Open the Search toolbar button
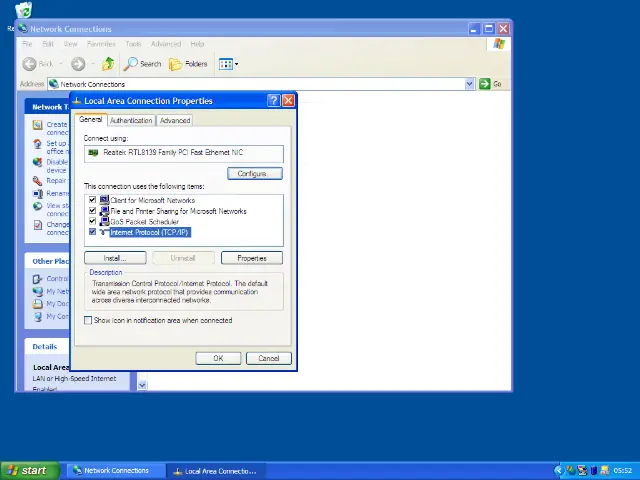Screen dimensions: 640x480 click(x=142, y=64)
